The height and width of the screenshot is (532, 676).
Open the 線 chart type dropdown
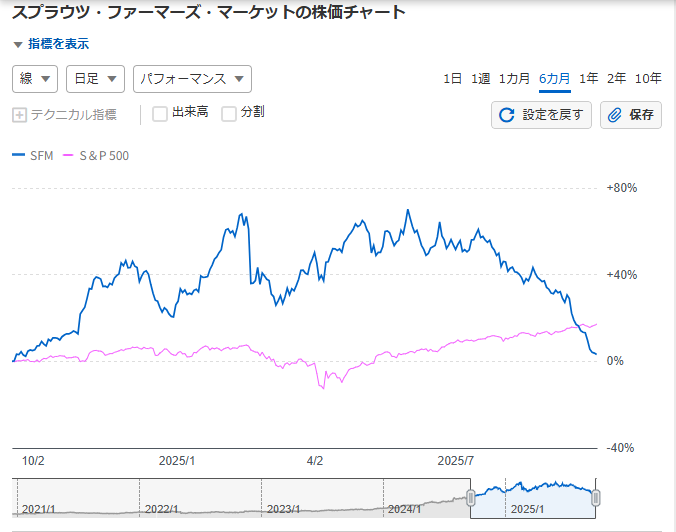35,79
